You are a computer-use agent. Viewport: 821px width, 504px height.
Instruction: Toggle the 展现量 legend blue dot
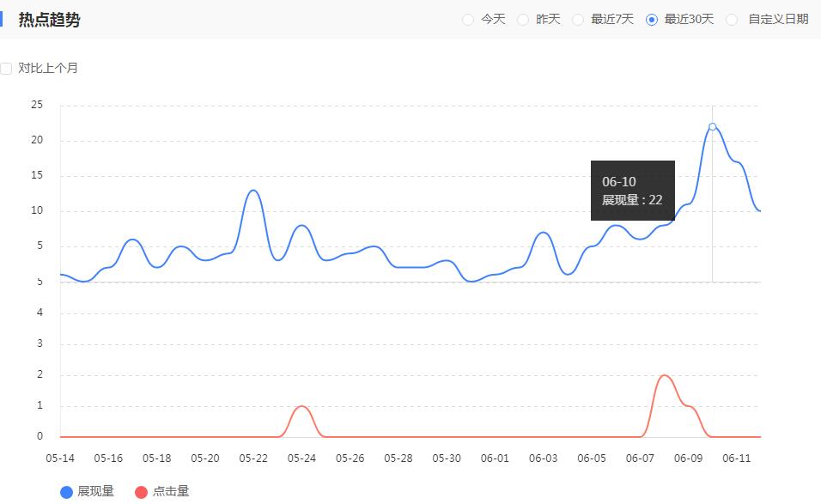66,492
